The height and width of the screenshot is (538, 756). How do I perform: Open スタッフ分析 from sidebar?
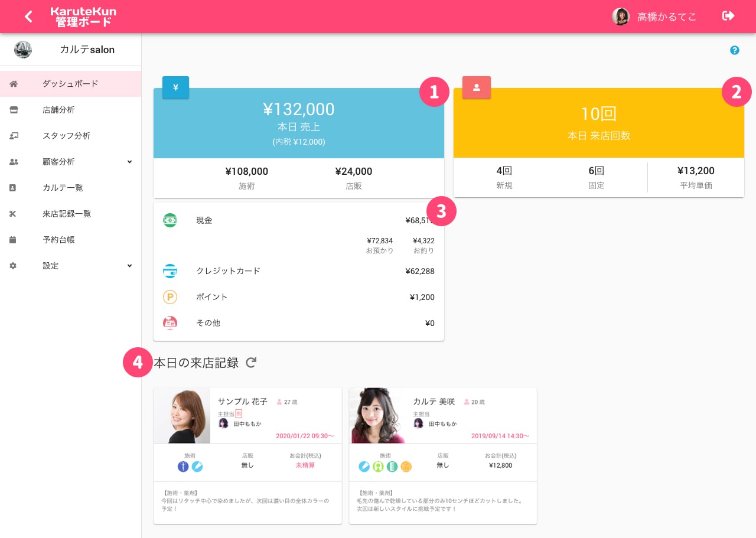pos(66,136)
